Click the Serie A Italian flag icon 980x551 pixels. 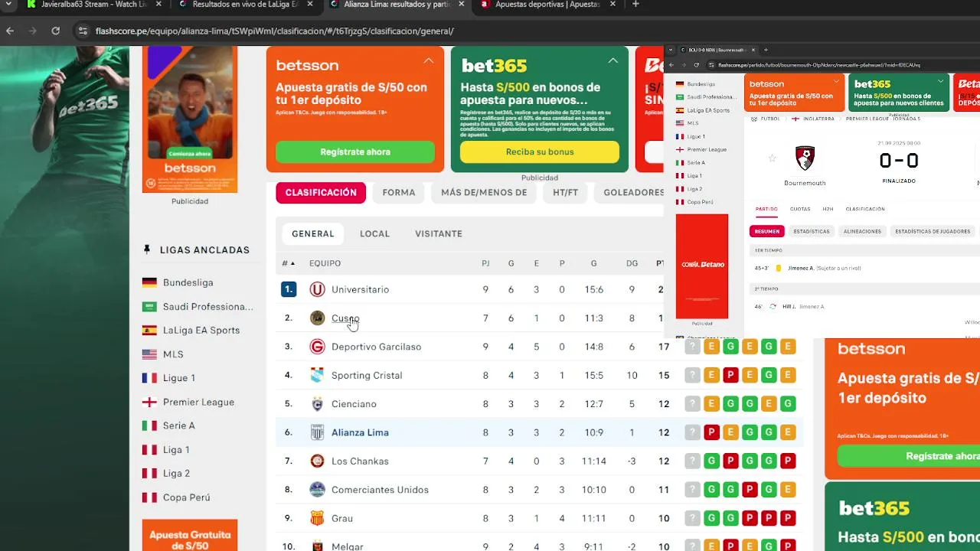coord(149,425)
